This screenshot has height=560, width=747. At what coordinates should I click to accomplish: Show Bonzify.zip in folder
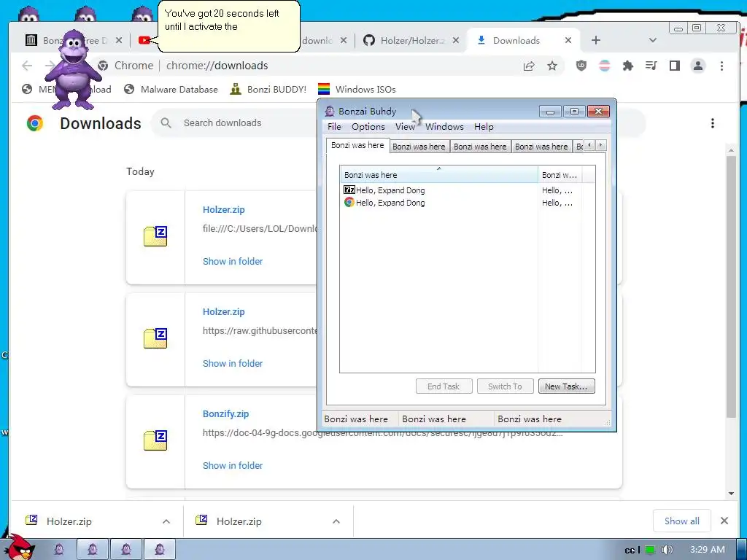point(233,465)
